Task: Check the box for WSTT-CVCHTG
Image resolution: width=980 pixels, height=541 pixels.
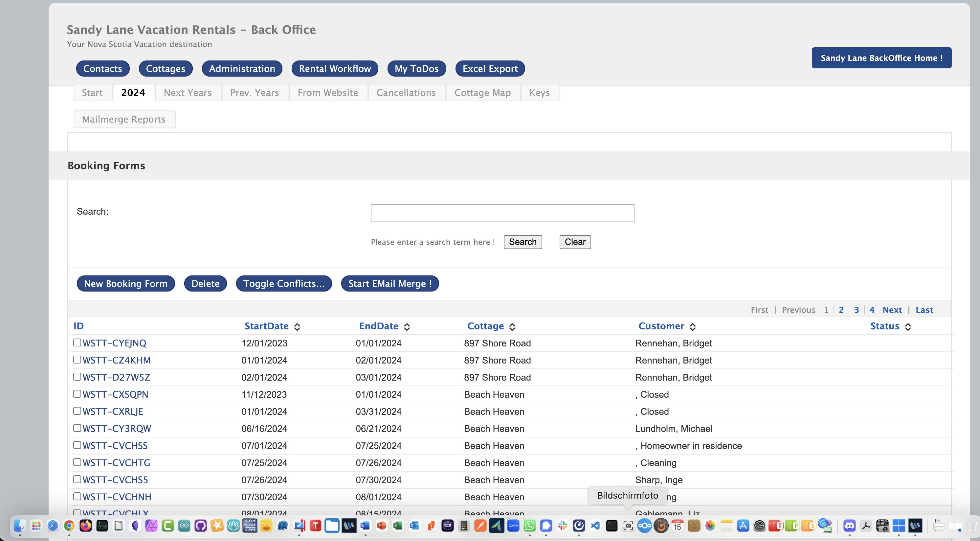Action: tap(77, 462)
